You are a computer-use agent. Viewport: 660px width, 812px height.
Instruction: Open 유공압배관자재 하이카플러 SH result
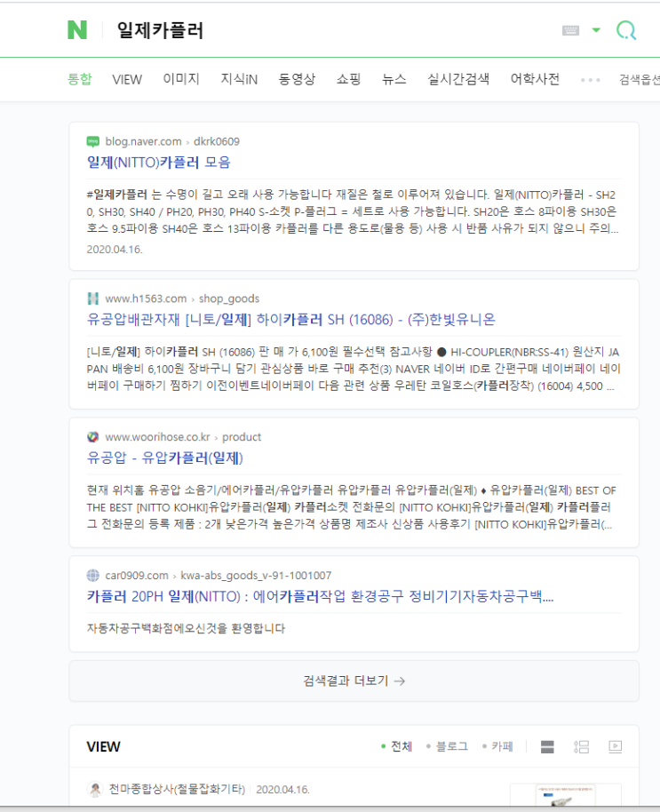point(291,320)
